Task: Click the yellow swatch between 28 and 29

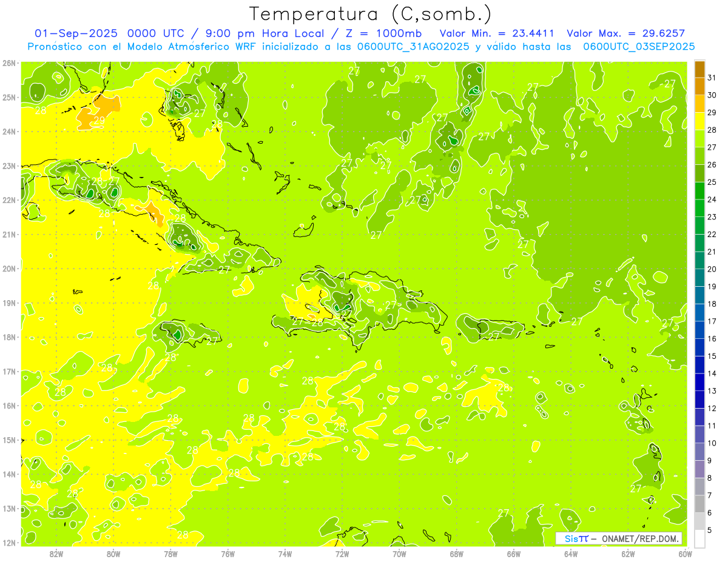Action: (699, 121)
